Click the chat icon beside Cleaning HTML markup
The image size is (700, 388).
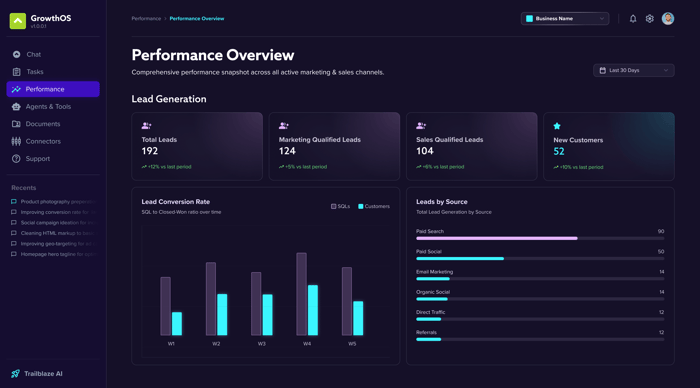14,233
